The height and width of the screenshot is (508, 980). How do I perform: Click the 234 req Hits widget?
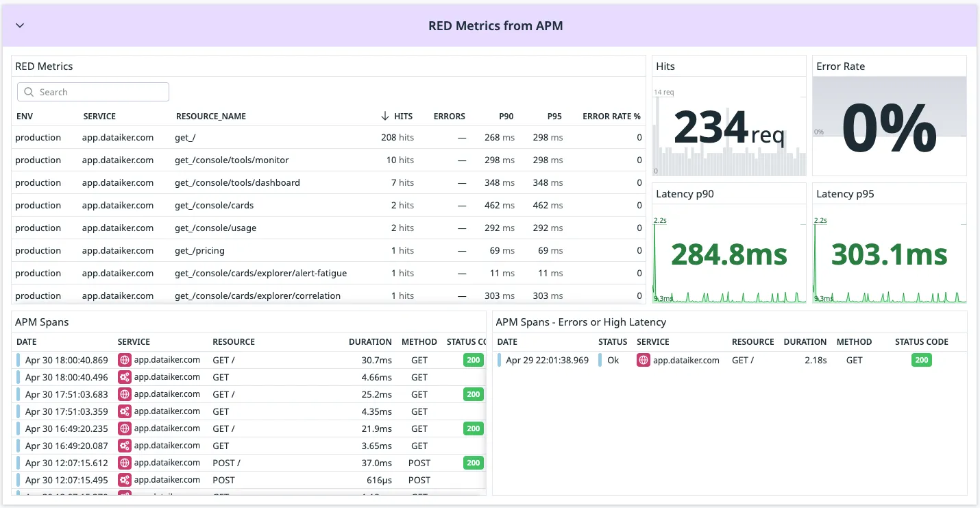point(728,127)
